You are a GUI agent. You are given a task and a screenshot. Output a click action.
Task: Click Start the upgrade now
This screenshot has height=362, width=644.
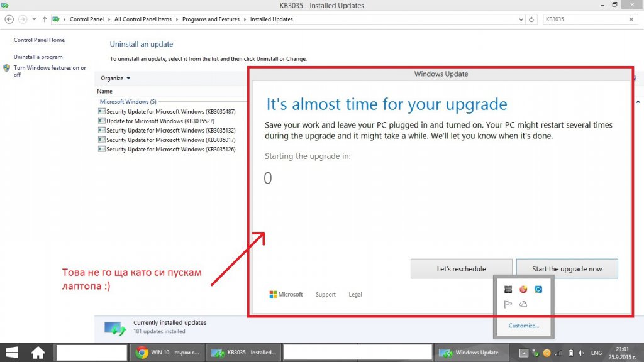(567, 269)
